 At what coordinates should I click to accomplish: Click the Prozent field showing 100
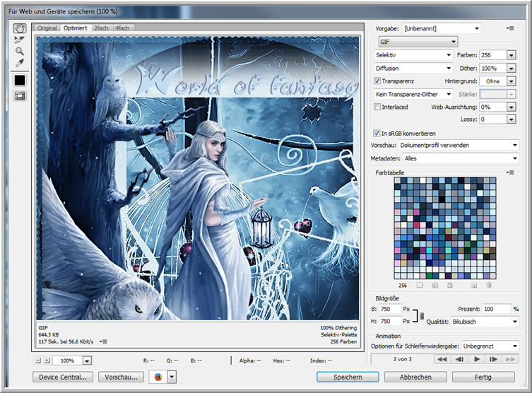[x=497, y=309]
